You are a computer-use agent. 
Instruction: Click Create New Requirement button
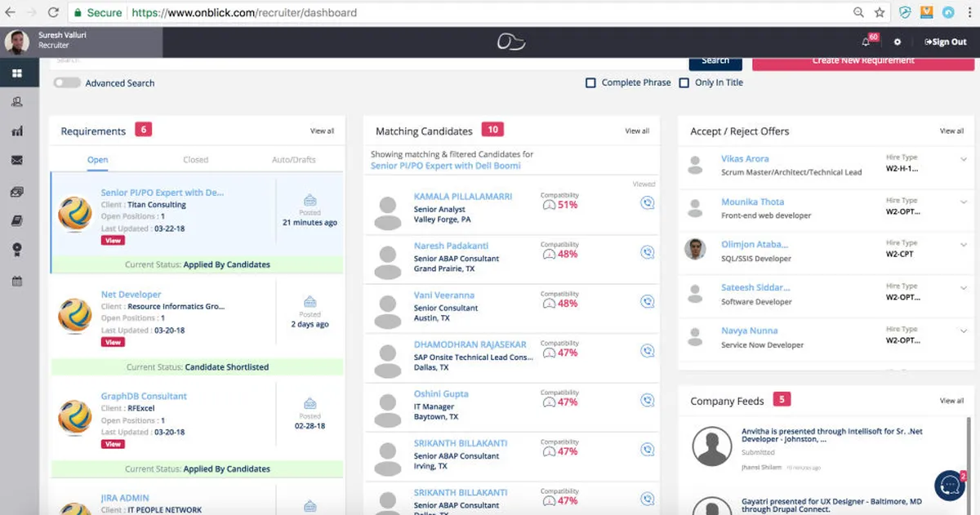(862, 63)
